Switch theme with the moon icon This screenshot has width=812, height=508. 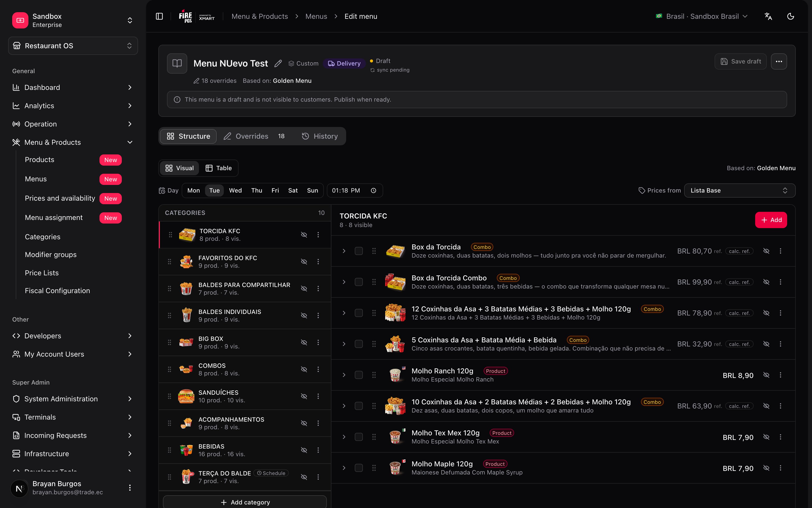point(790,16)
